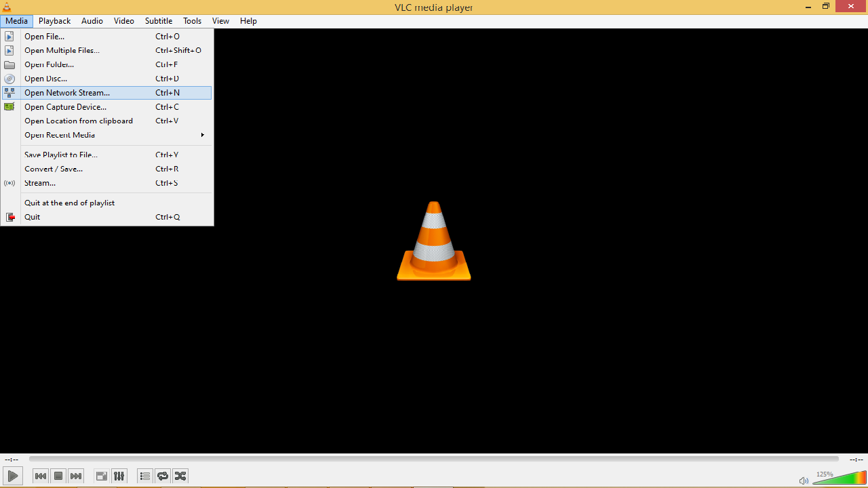Open the Tools menu
Viewport: 868px width, 488px height.
tap(192, 21)
